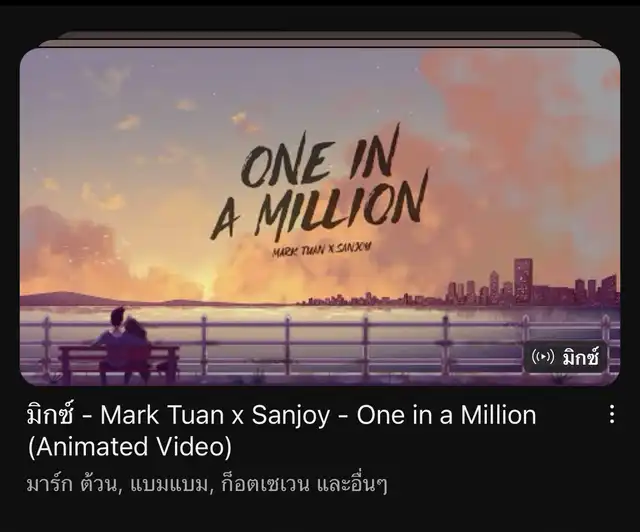
Task: Select the artist ก็อตเซเวน in subtitle
Action: coord(265,485)
